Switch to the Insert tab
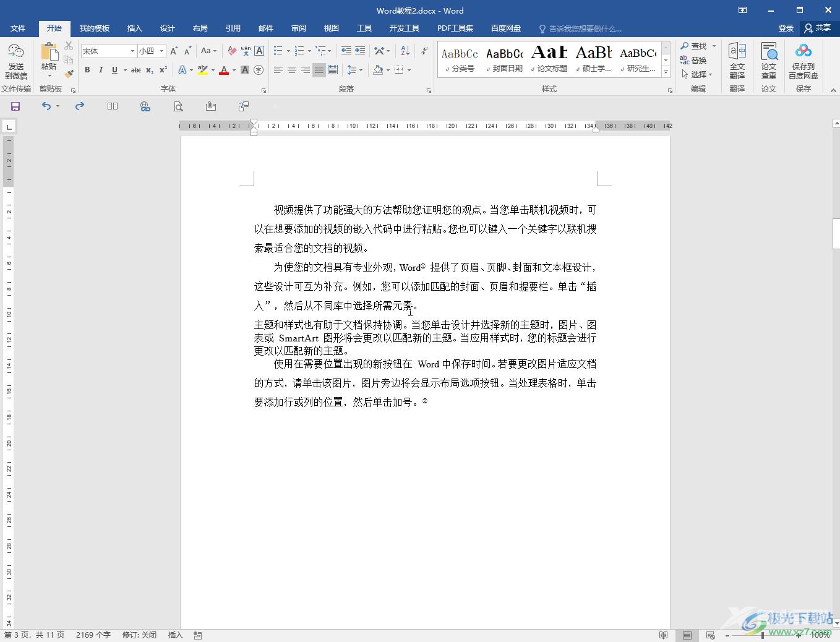This screenshot has height=642, width=840. click(x=134, y=28)
